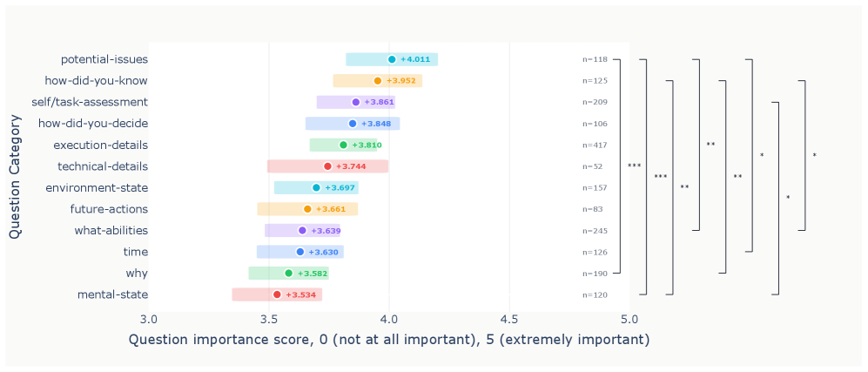Click the red mental-state data point
This screenshot has width=868, height=372.
coord(277,294)
